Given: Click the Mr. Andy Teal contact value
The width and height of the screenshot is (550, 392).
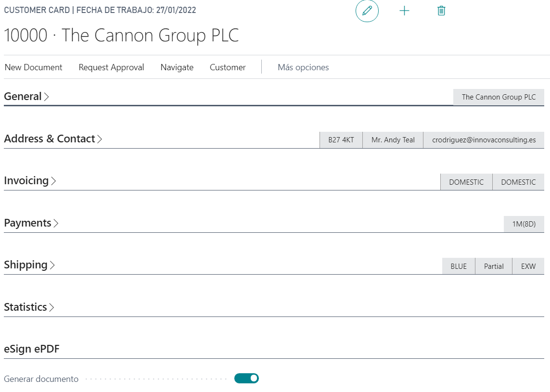Looking at the screenshot, I should (x=393, y=140).
